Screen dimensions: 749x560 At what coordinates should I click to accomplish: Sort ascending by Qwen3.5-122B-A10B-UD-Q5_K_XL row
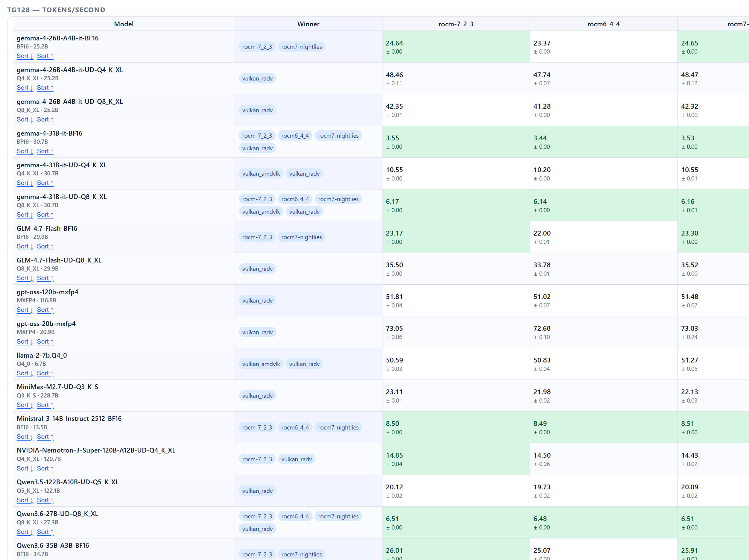tap(45, 500)
